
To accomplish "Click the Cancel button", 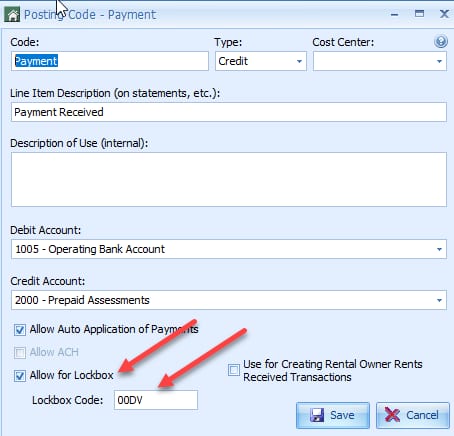I will click(x=413, y=415).
